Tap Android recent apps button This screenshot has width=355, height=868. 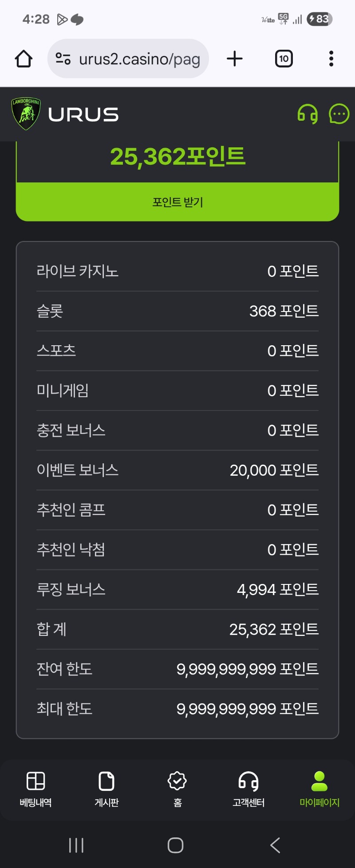coord(76,845)
